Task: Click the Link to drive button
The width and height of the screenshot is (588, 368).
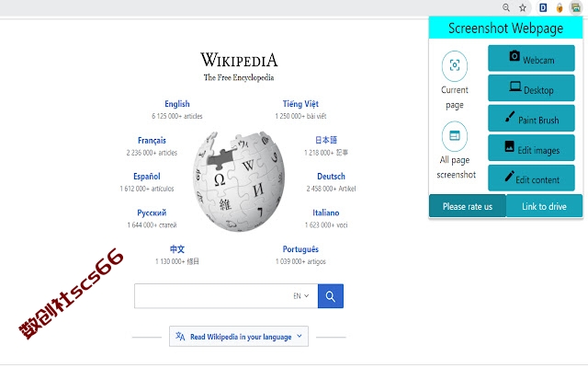Action: (544, 206)
